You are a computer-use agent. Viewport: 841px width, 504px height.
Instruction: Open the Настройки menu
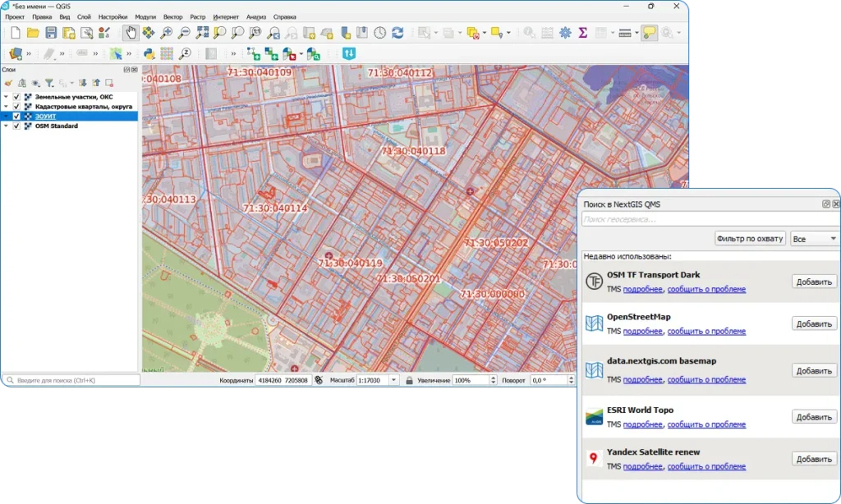click(x=113, y=16)
